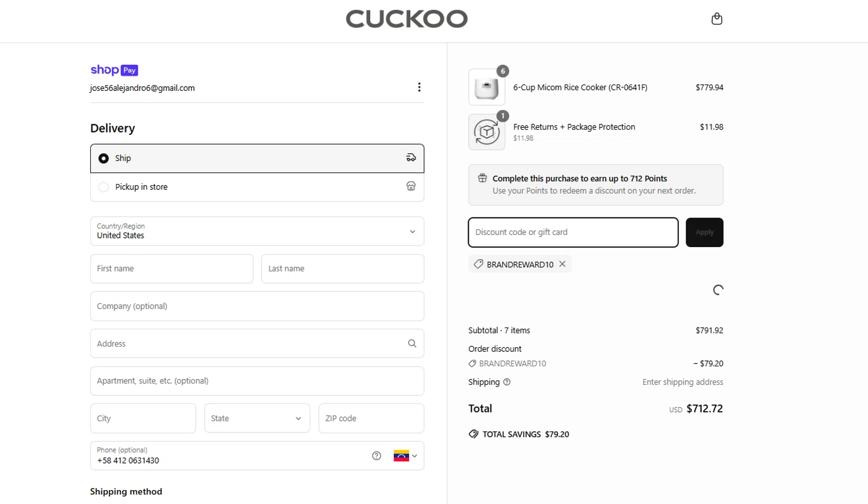Click the email jose56alejandro6@gmail.com
868x504 pixels.
click(x=142, y=88)
